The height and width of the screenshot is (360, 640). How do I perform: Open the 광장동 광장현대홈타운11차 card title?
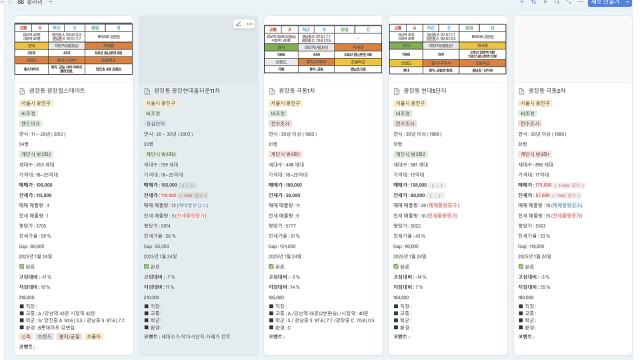(187, 91)
